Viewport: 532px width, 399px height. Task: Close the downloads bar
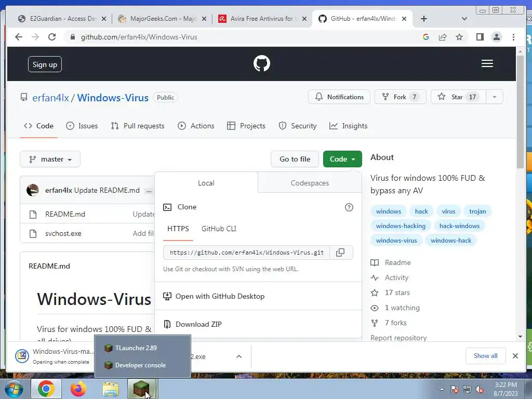(515, 355)
